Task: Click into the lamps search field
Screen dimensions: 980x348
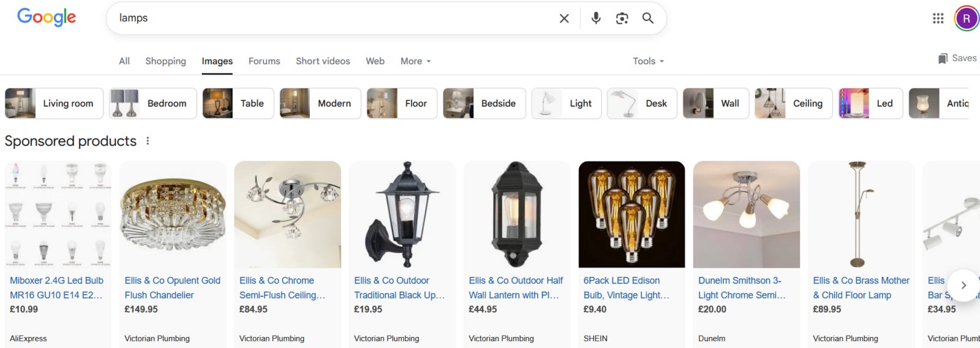Action: pos(331,18)
